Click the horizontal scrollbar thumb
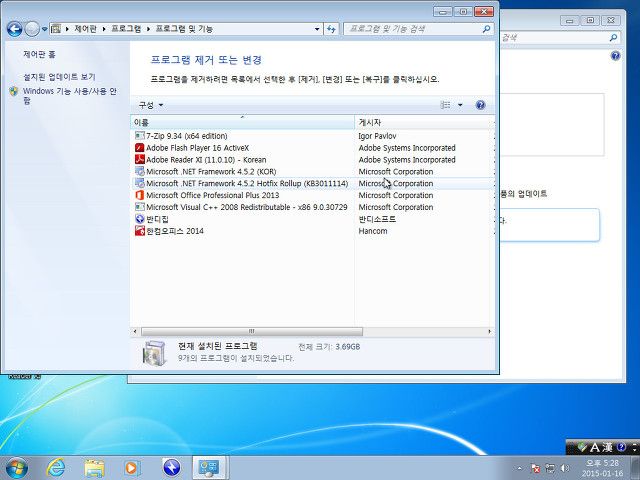The width and height of the screenshot is (640, 480). 251,331
